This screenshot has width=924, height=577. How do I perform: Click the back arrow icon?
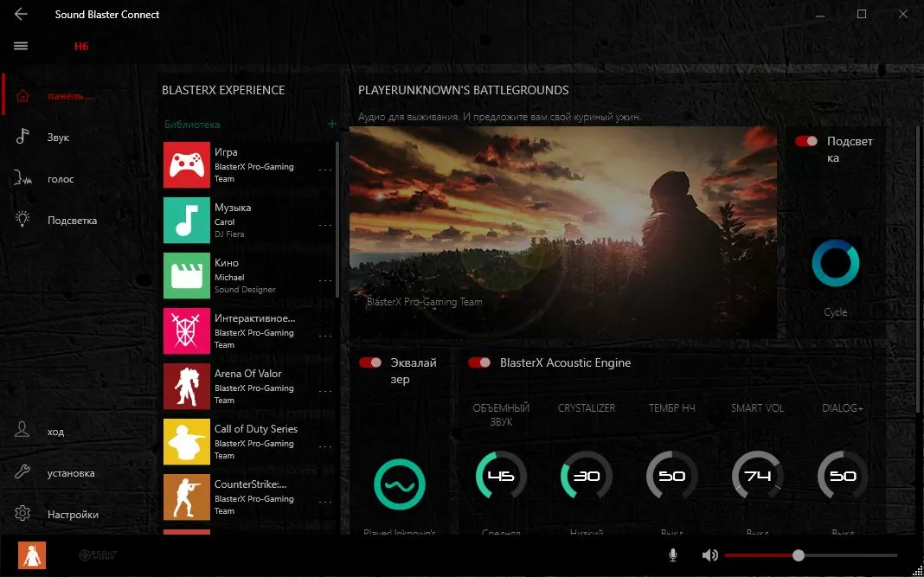coord(21,15)
